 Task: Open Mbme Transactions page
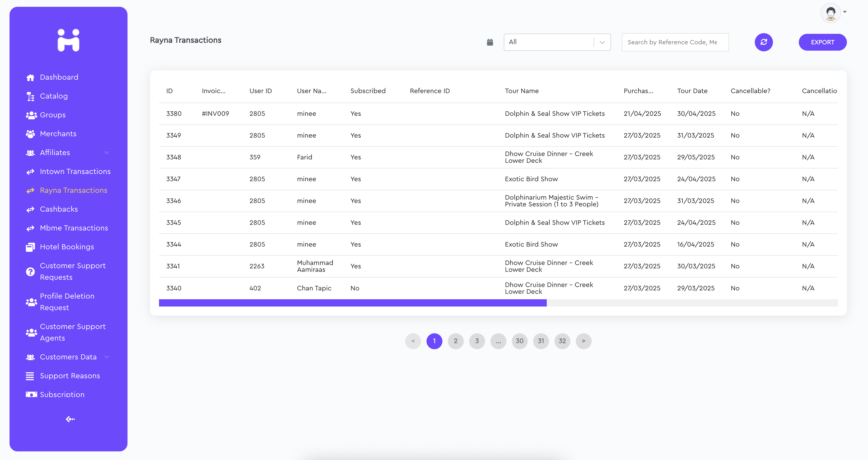click(x=74, y=228)
